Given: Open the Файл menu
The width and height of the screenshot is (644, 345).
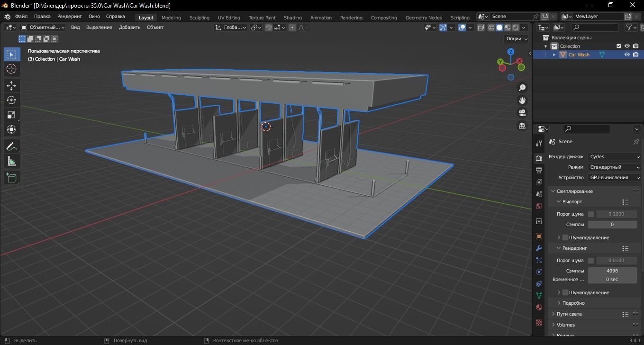Looking at the screenshot, I should pos(21,16).
